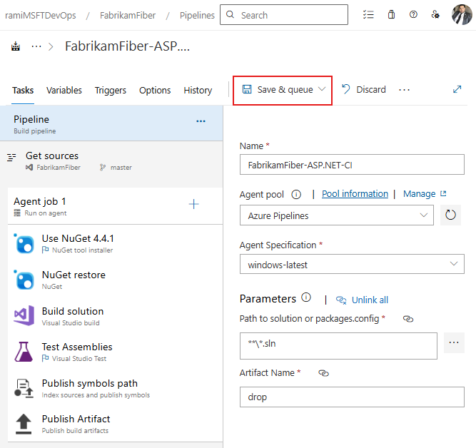Click NuGet tool installer subtitle
The image size is (476, 448).
[x=82, y=250]
